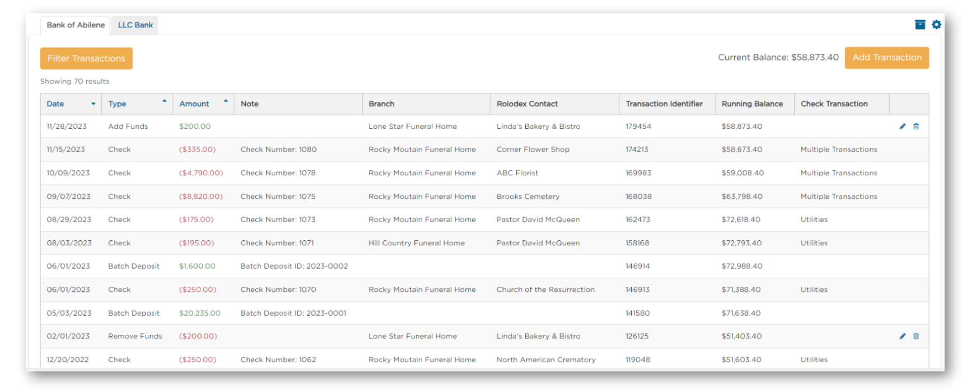Click Corner Flower Shop contact
The image size is (980, 392).
click(533, 150)
